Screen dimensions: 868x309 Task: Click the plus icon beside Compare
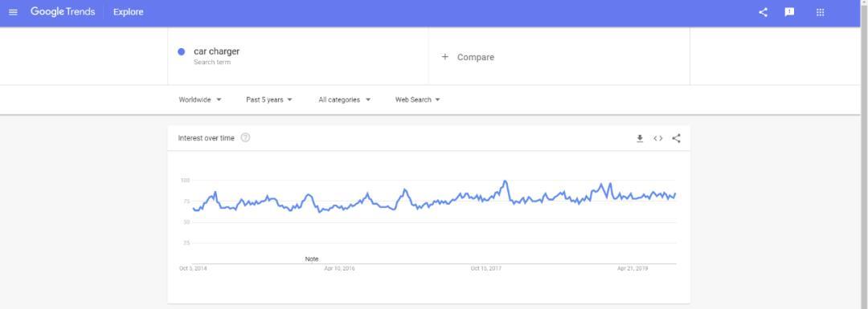[x=444, y=57]
